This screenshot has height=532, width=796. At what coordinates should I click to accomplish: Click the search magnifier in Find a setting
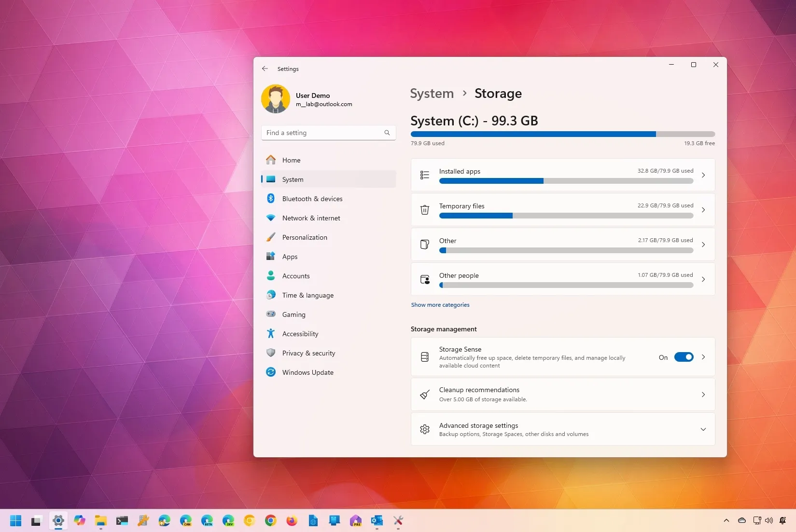(x=387, y=133)
